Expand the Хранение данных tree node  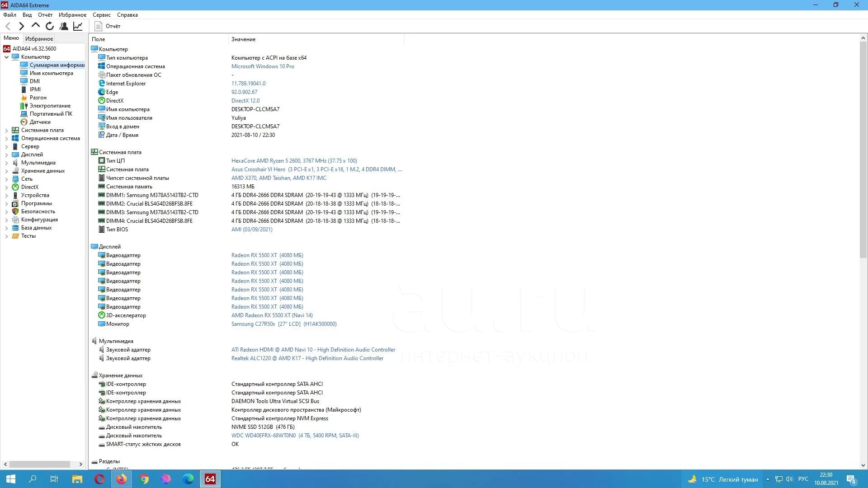tap(6, 171)
